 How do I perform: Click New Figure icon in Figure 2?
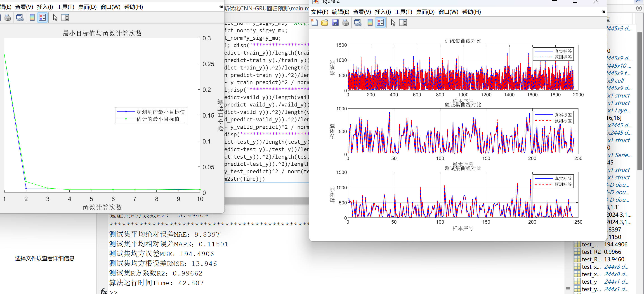[314, 23]
